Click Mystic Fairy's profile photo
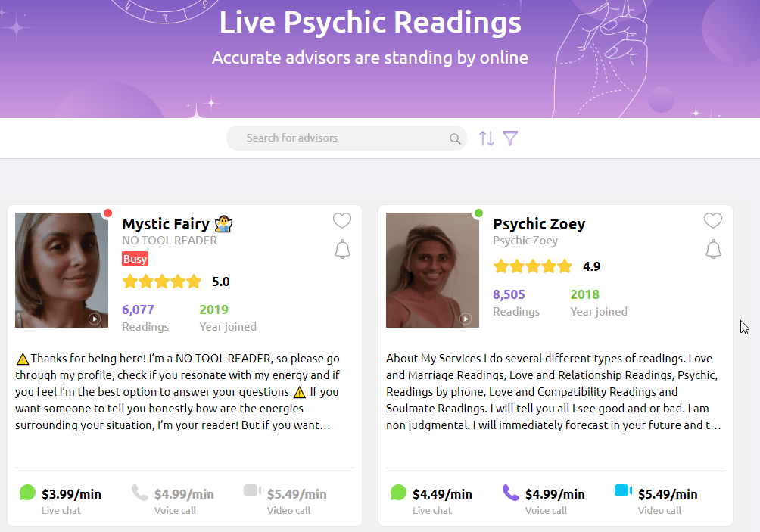This screenshot has height=532, width=760. 61,270
